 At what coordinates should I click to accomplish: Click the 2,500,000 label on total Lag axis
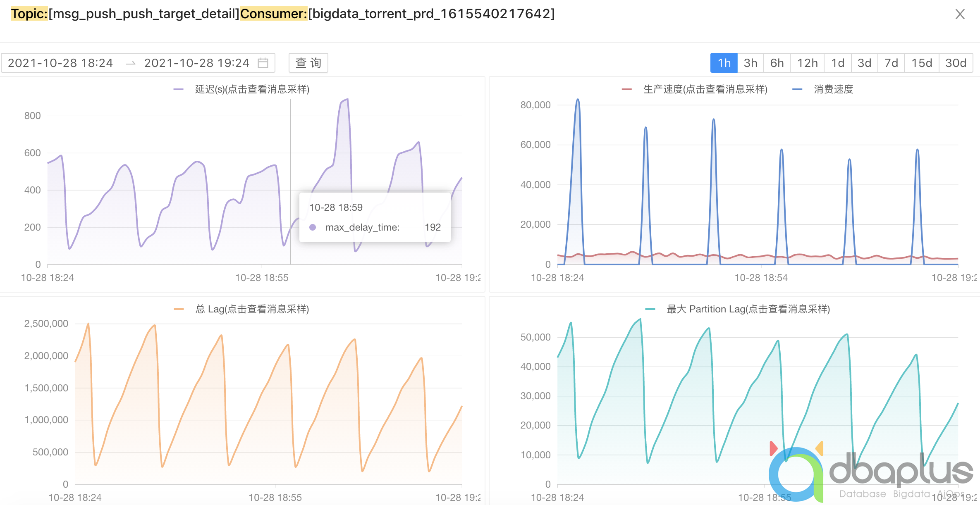tap(46, 324)
